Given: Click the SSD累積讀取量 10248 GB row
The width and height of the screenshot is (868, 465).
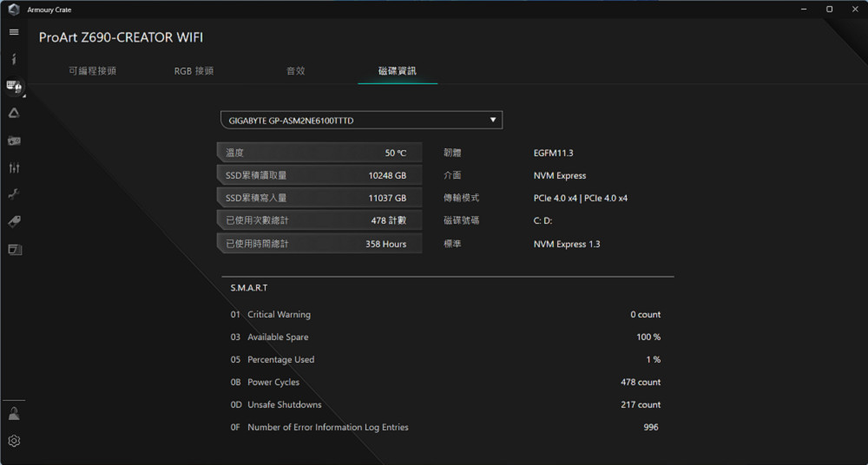Looking at the screenshot, I should click(x=319, y=175).
